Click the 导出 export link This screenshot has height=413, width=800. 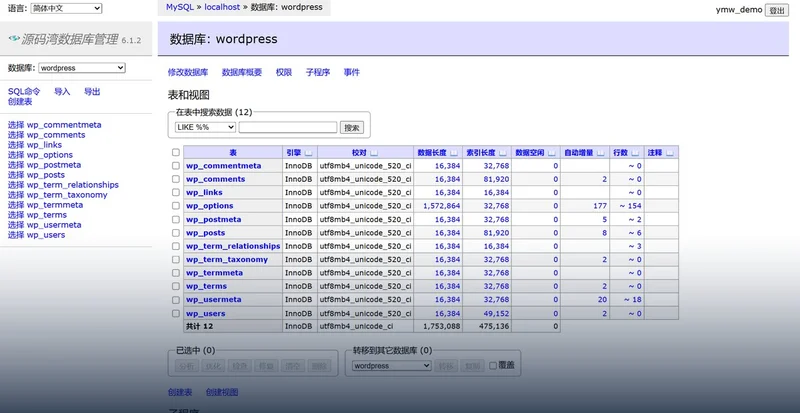pos(92,92)
